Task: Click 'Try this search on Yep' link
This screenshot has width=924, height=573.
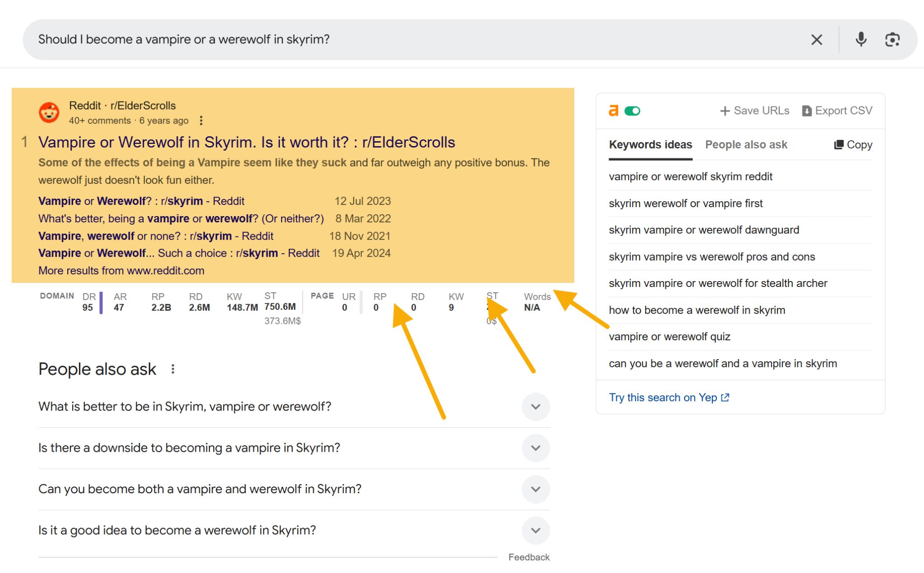Action: coord(669,397)
